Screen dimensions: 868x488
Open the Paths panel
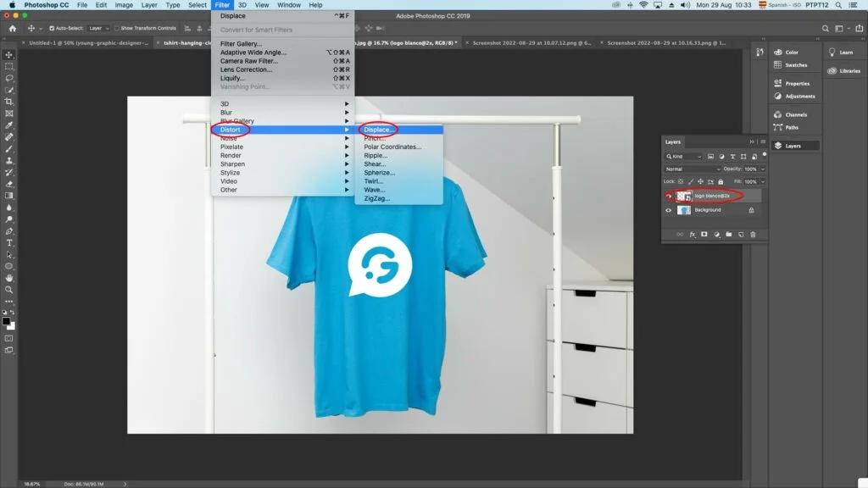(x=786, y=127)
